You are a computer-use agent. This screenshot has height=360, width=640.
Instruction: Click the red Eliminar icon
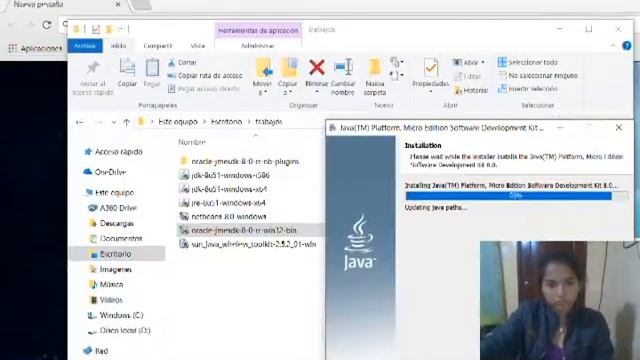317,67
